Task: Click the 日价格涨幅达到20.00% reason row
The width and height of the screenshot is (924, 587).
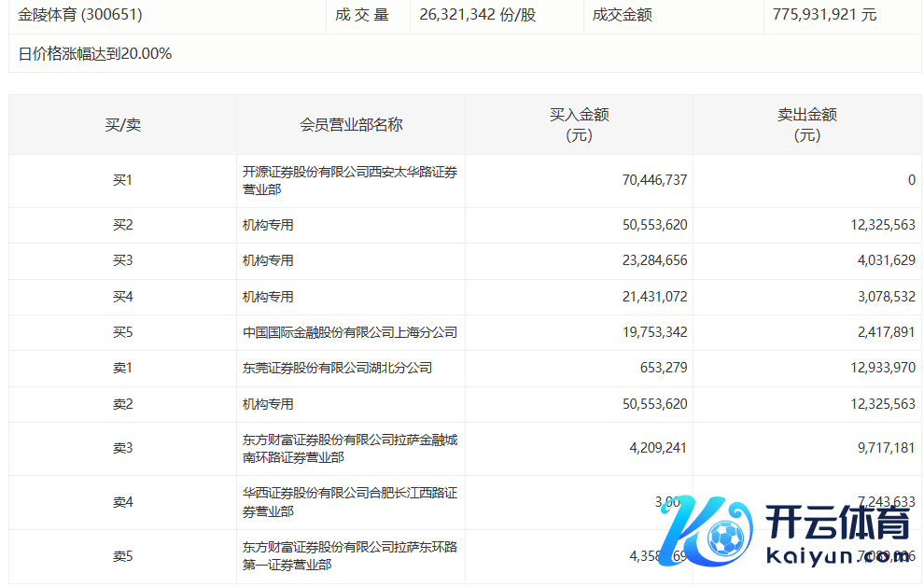Action: click(x=95, y=54)
